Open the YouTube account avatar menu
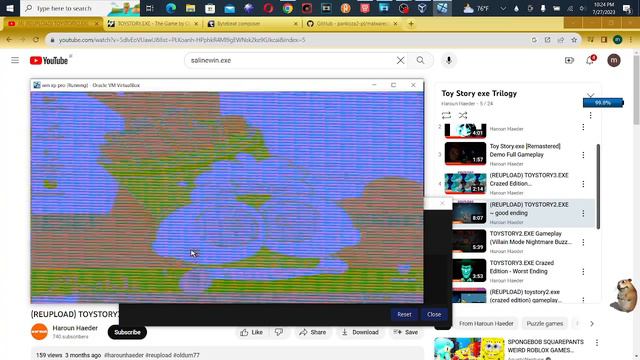The image size is (640, 360). click(613, 60)
